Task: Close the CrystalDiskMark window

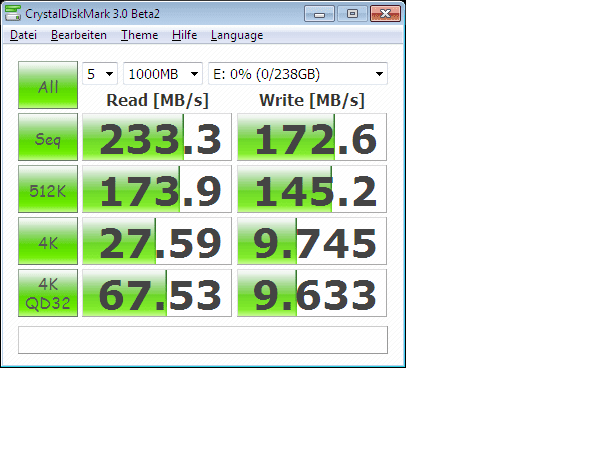Action: [x=385, y=14]
